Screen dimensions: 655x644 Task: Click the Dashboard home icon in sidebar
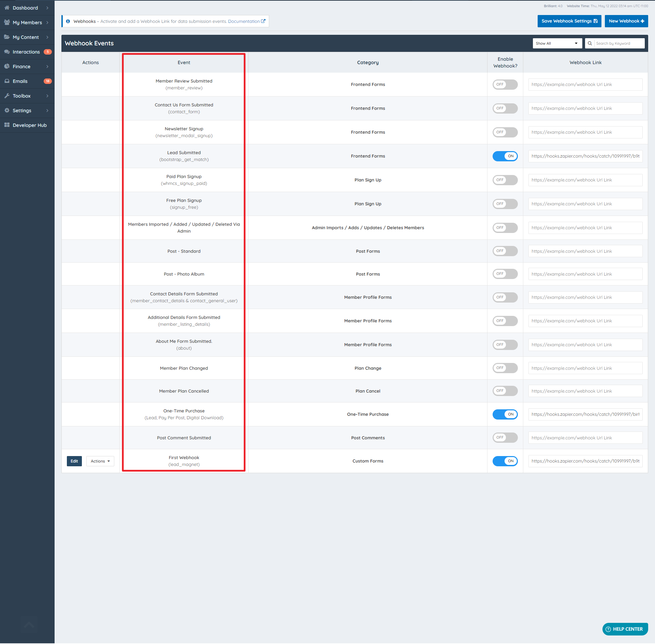(x=7, y=8)
